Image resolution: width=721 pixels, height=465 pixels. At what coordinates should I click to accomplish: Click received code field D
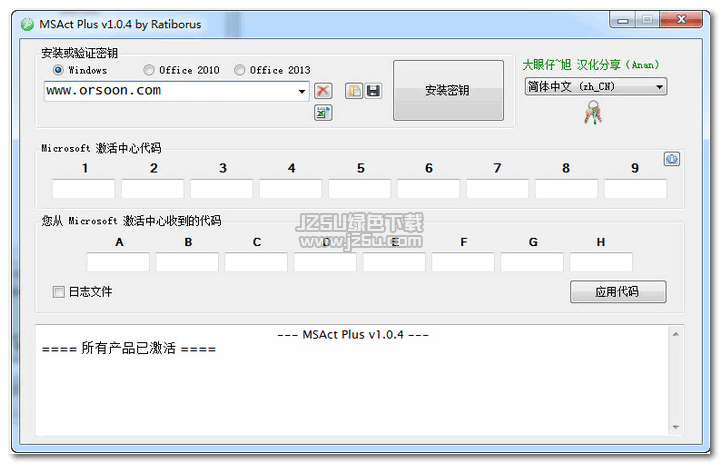coord(325,262)
